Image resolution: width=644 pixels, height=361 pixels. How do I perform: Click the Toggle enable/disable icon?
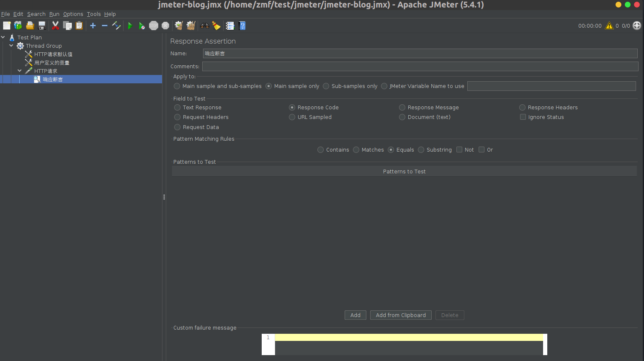tap(116, 26)
